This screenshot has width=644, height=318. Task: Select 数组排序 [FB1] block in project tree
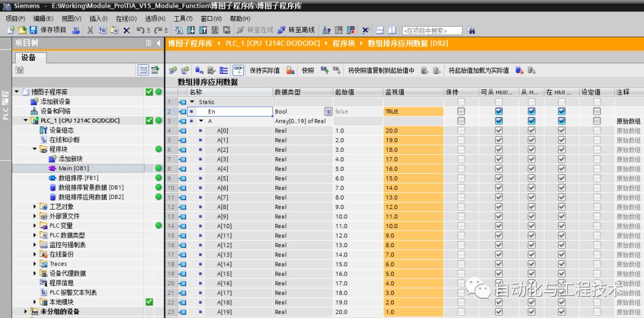[x=78, y=177]
